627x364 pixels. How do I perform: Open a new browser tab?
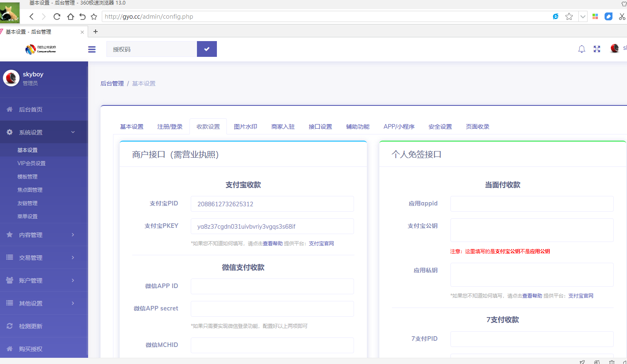pyautogui.click(x=96, y=32)
